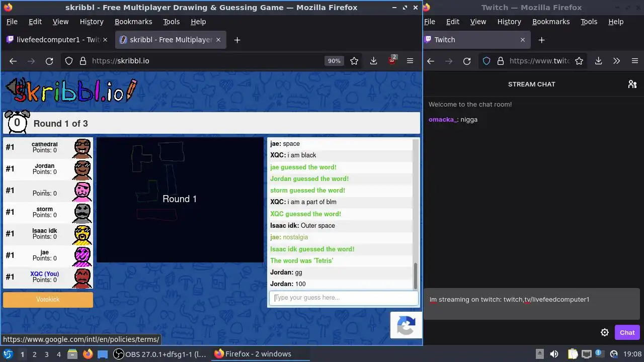Open the application launcher menu on the taskbar
The width and height of the screenshot is (644, 362).
coord(8,354)
